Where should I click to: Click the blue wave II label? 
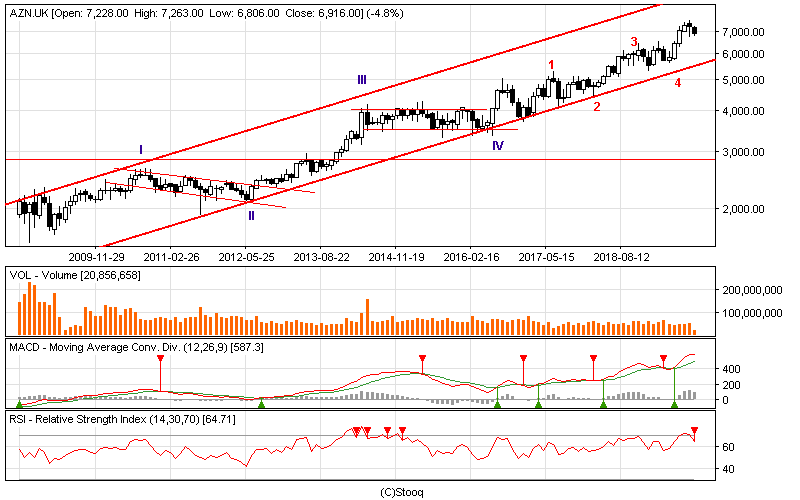click(251, 216)
